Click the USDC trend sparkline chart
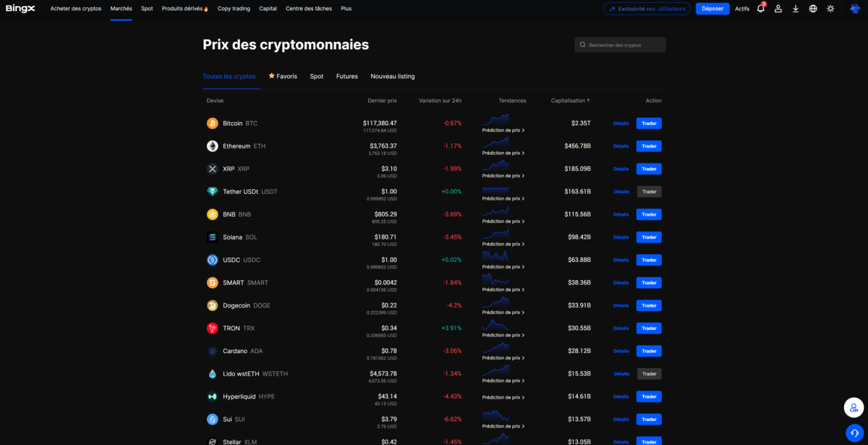 click(496, 256)
